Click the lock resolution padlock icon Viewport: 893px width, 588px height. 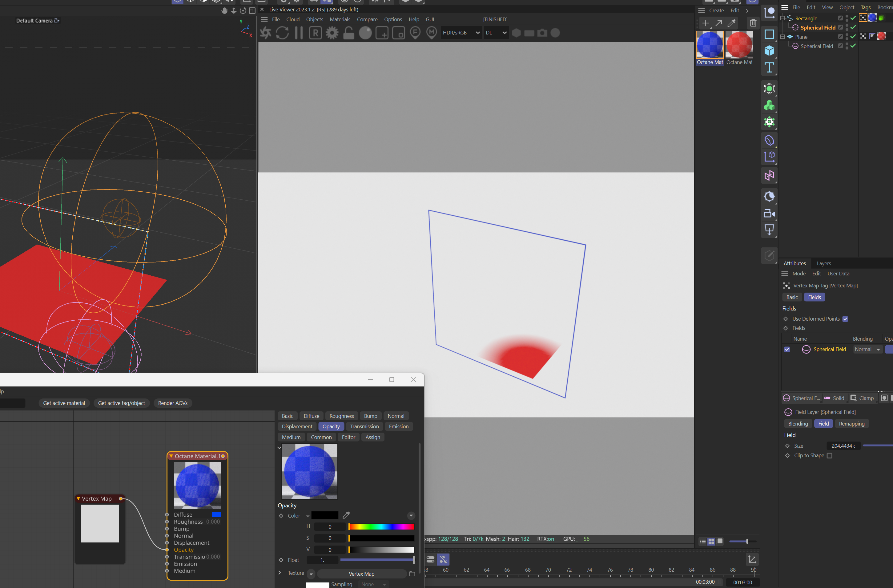tap(348, 33)
